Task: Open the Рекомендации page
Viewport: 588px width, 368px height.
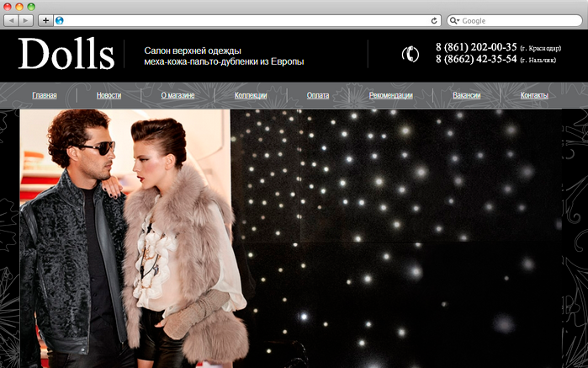Action: coord(390,96)
